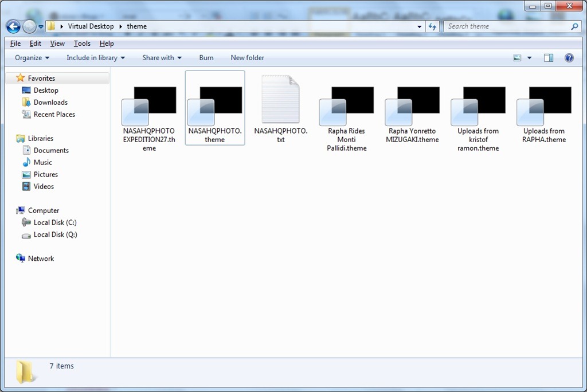
Task: Open NASAHQPHOTO.txt text file icon
Action: [281, 100]
